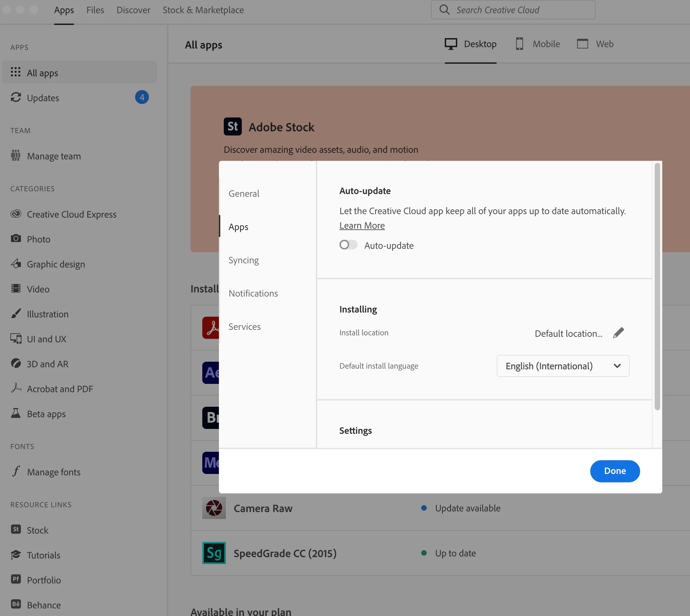The height and width of the screenshot is (616, 690).
Task: Click the Camera Raw app icon
Action: (x=214, y=508)
